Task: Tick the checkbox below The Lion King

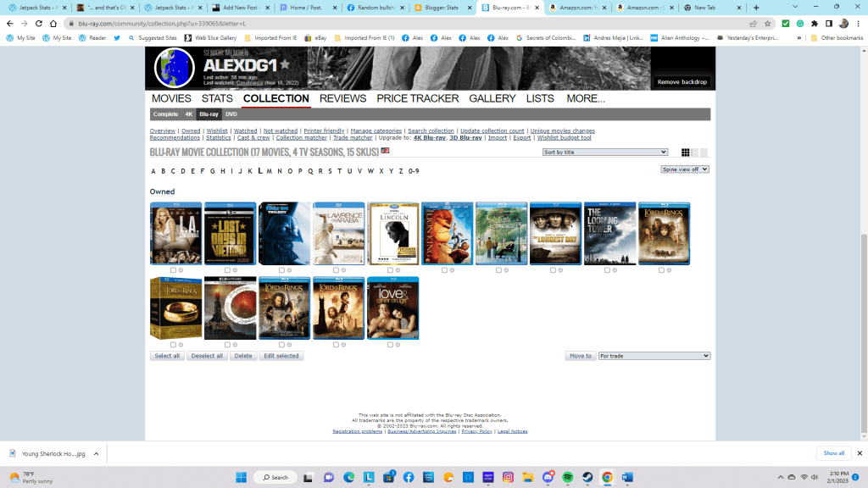Action: coord(444,270)
